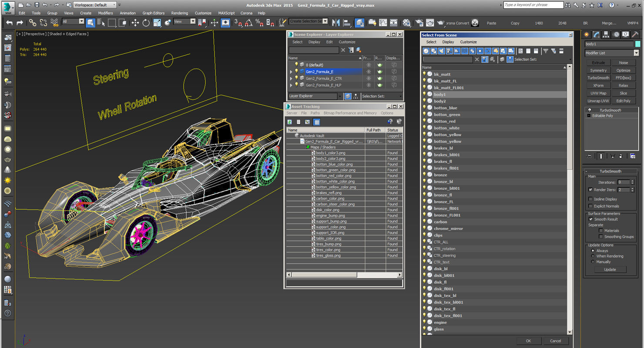Click OK in Select From Scene

[528, 341]
